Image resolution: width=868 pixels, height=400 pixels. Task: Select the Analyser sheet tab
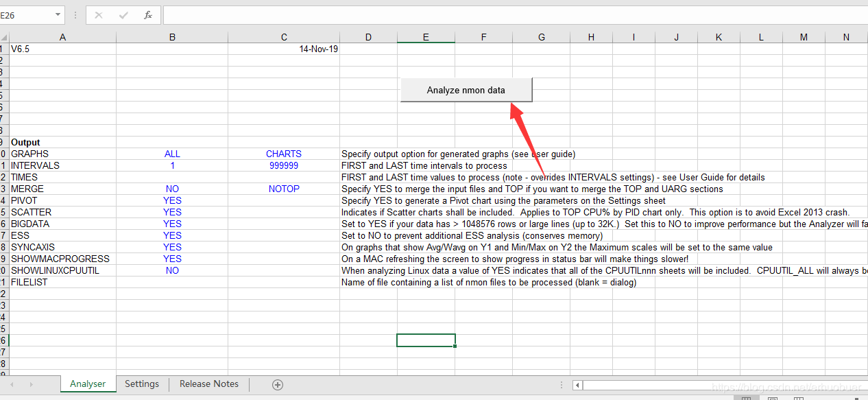tap(88, 384)
